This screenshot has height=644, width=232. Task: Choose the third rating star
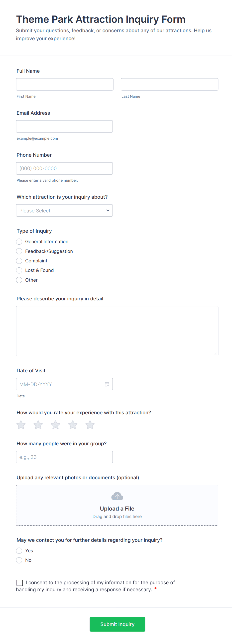point(55,425)
